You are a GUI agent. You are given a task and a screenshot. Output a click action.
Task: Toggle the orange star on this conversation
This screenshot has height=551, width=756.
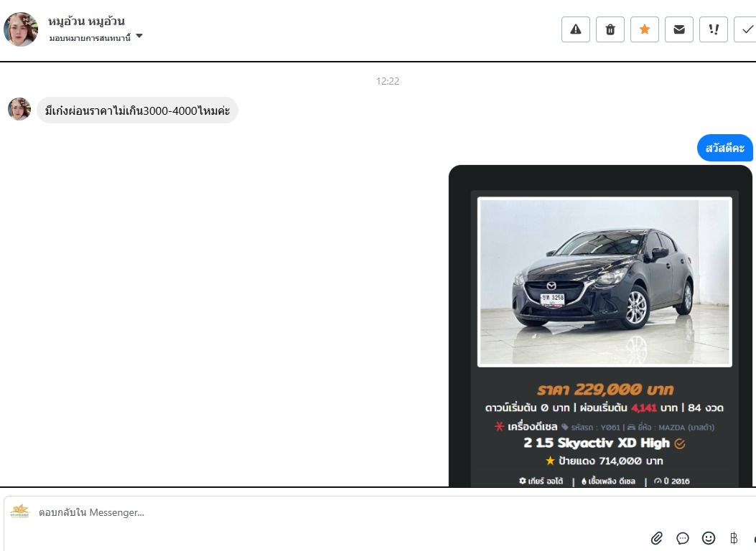[x=644, y=29]
